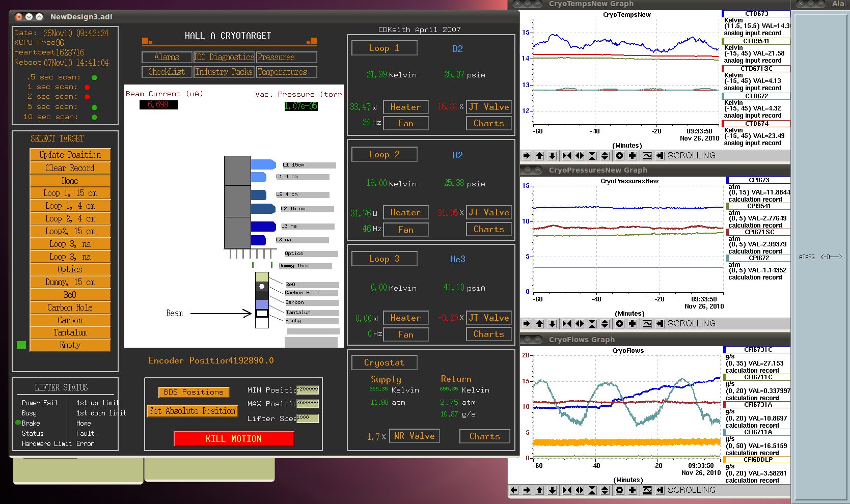Screen dimensions: 850x504
Task: Click plus crosshair icon in CryoFlows toolbar
Action: (x=633, y=490)
